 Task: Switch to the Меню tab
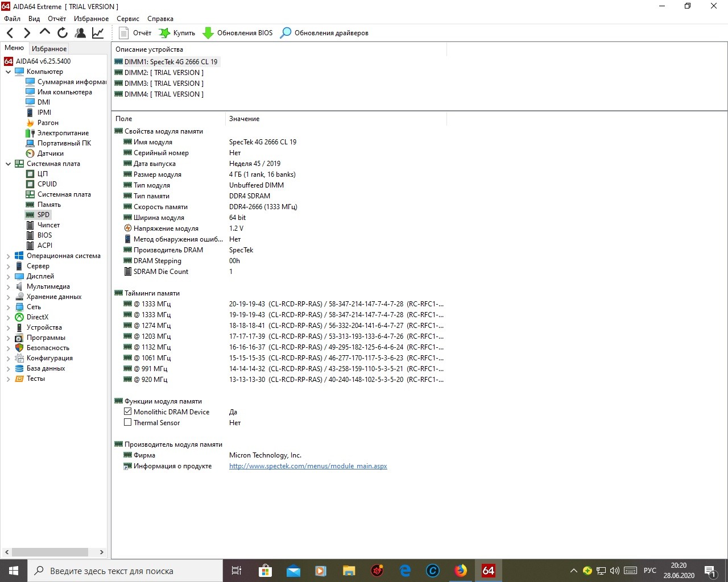[14, 48]
